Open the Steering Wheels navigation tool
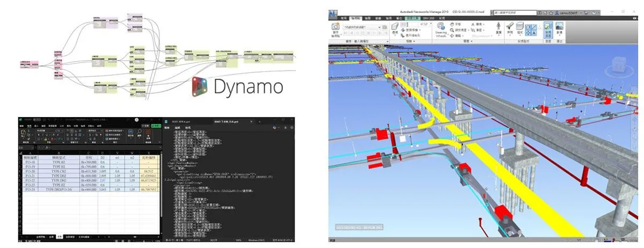The image size is (644, 248). (440, 28)
